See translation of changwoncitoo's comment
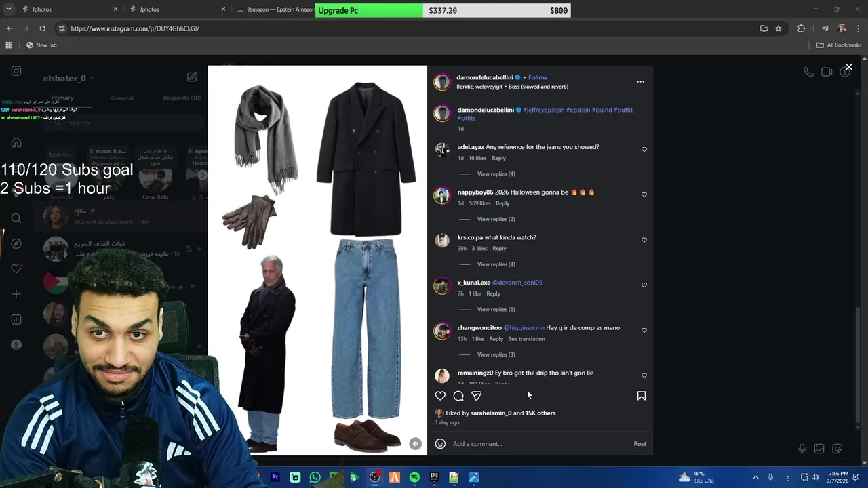Viewport: 868px width, 488px height. pyautogui.click(x=527, y=339)
